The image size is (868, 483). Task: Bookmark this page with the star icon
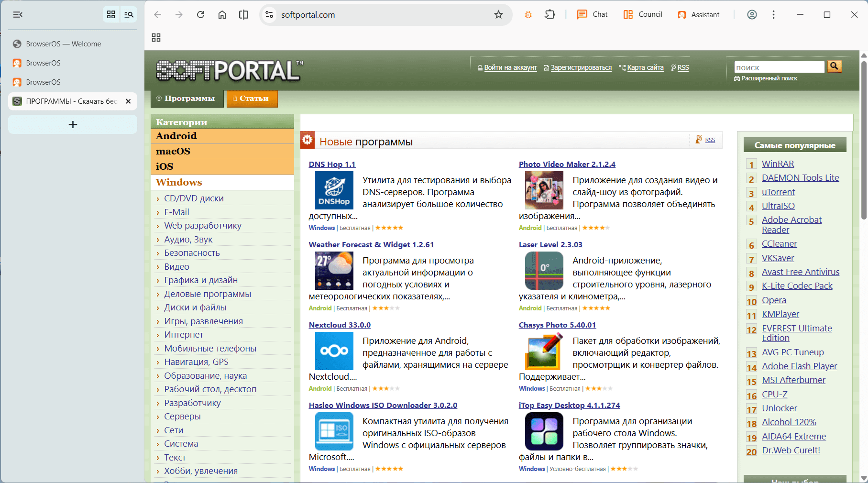coord(498,15)
